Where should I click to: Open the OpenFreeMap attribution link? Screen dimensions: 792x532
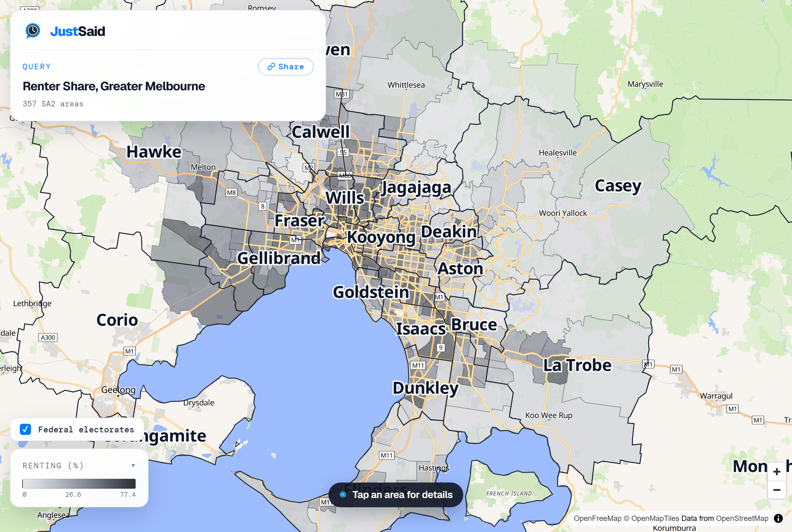point(598,518)
